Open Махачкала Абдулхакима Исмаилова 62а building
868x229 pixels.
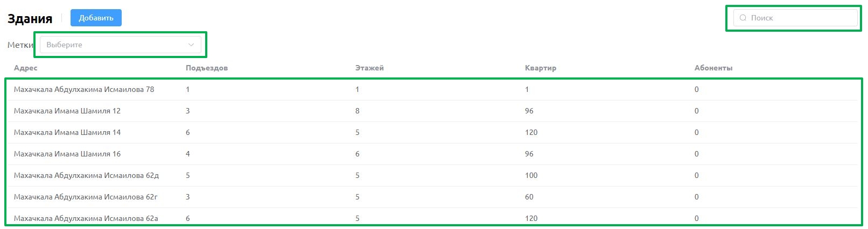tap(432, 218)
